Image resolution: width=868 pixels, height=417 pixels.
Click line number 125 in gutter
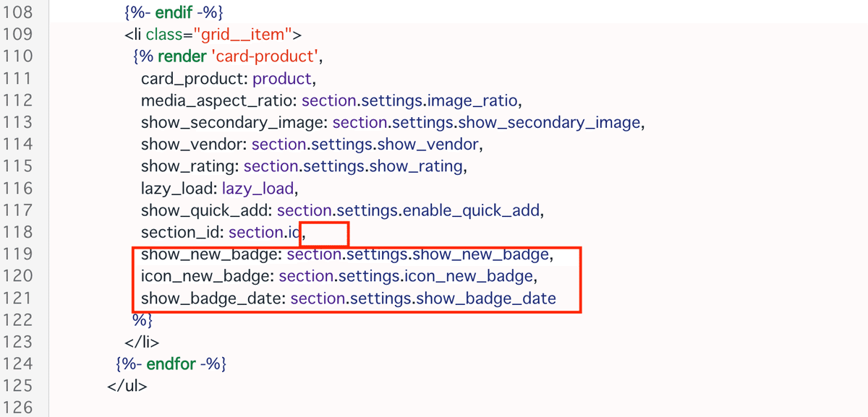coord(18,386)
